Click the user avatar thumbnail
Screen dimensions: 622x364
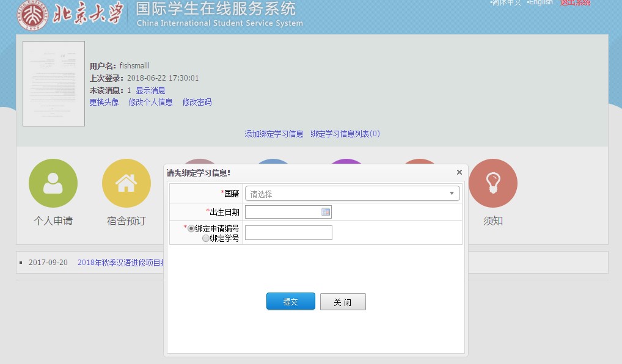(54, 84)
